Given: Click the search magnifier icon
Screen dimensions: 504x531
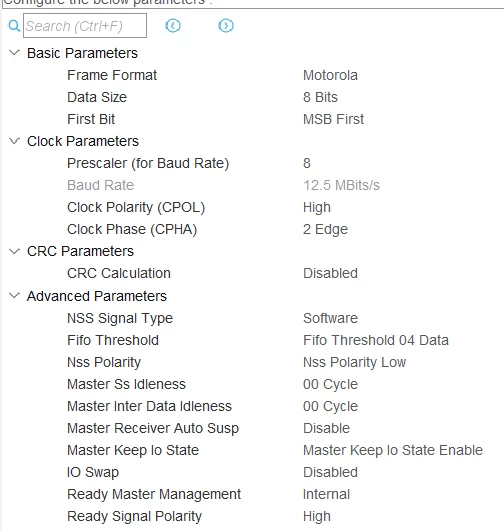Looking at the screenshot, I should (14, 25).
